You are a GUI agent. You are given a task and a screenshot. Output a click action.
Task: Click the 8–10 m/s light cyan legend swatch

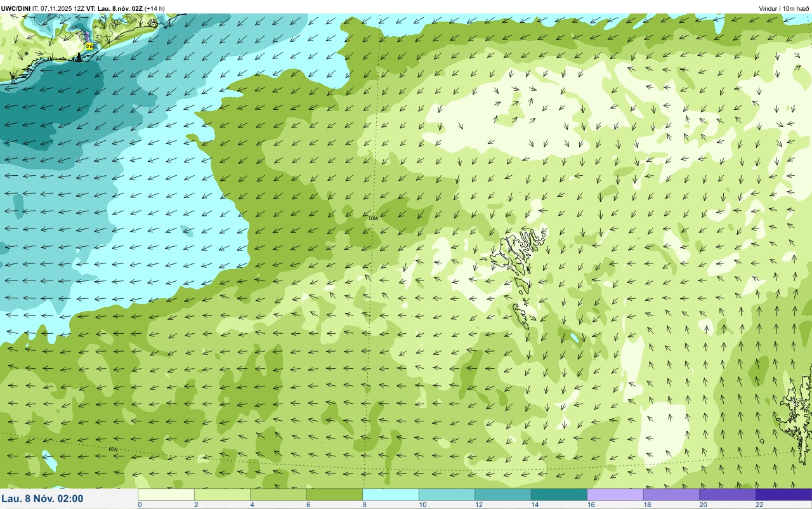(x=391, y=494)
